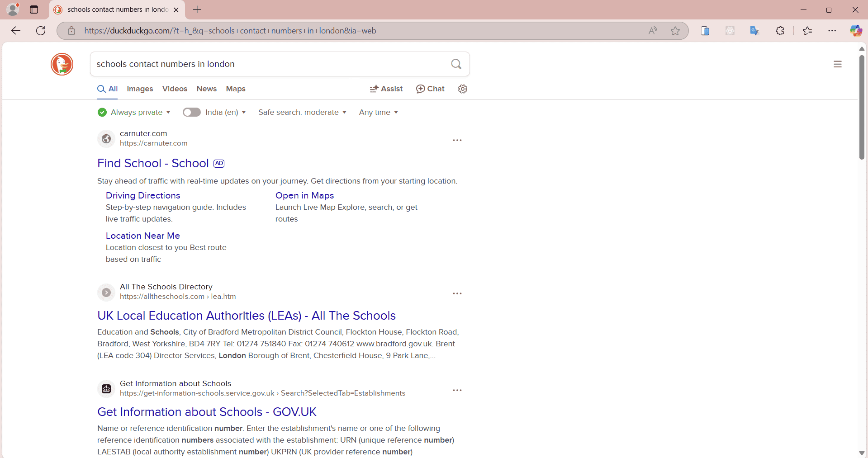The width and height of the screenshot is (868, 458).
Task: Click the Assist button
Action: click(386, 89)
